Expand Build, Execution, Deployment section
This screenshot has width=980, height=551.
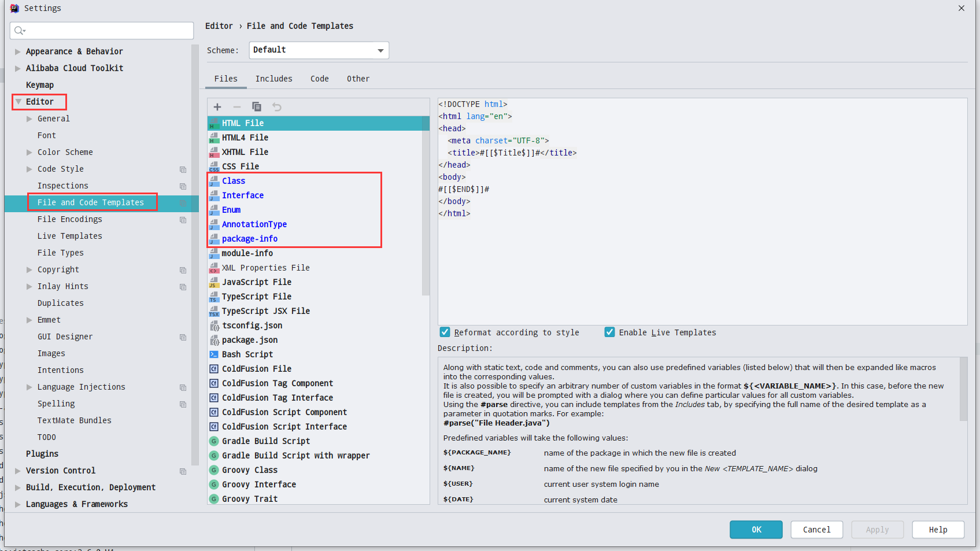pyautogui.click(x=18, y=487)
